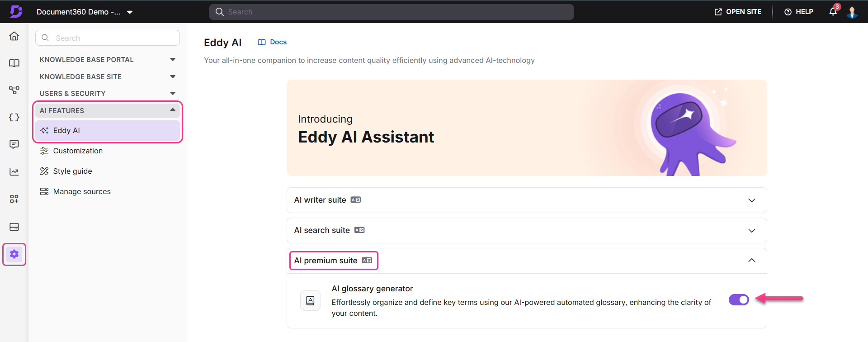Open the Feedback comments icon in sidebar

click(x=14, y=144)
